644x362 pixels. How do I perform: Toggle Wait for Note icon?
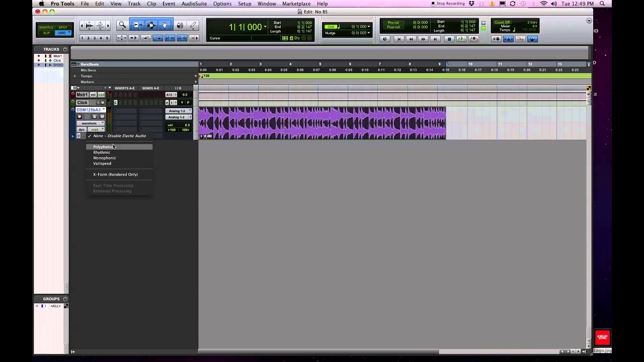click(496, 39)
